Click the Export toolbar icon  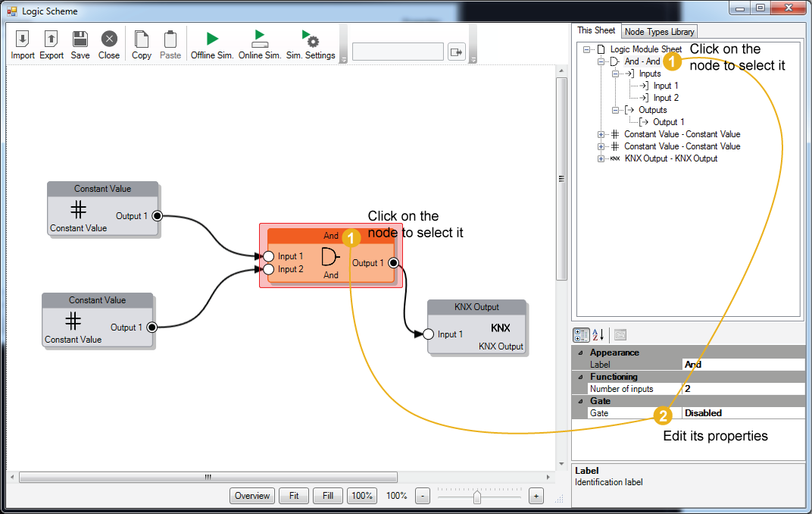coord(52,45)
